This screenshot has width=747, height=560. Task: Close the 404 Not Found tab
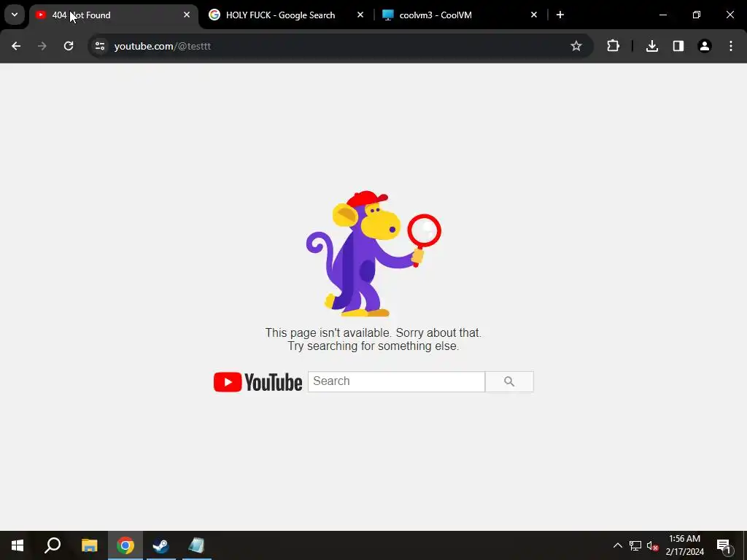[187, 15]
